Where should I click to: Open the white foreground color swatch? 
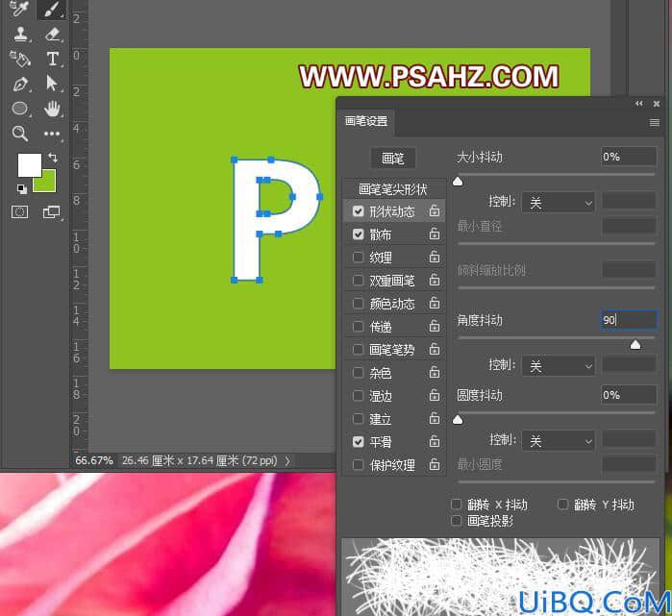[x=29, y=165]
